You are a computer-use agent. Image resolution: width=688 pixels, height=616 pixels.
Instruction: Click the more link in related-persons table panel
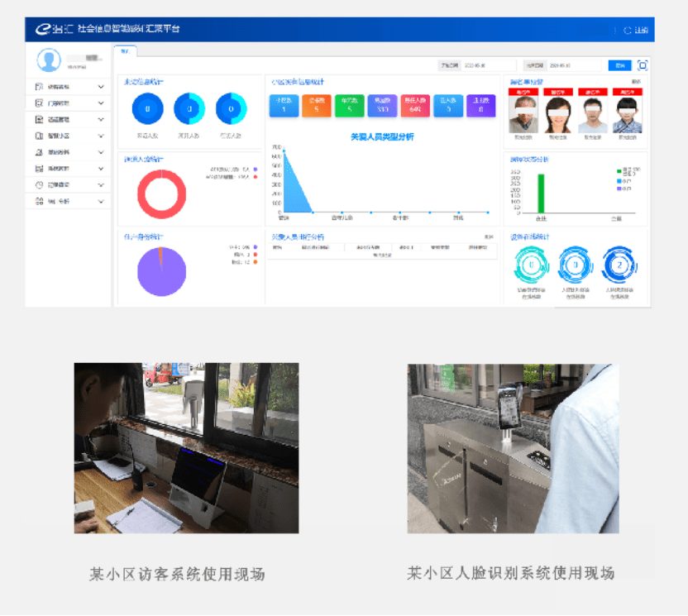tap(489, 237)
